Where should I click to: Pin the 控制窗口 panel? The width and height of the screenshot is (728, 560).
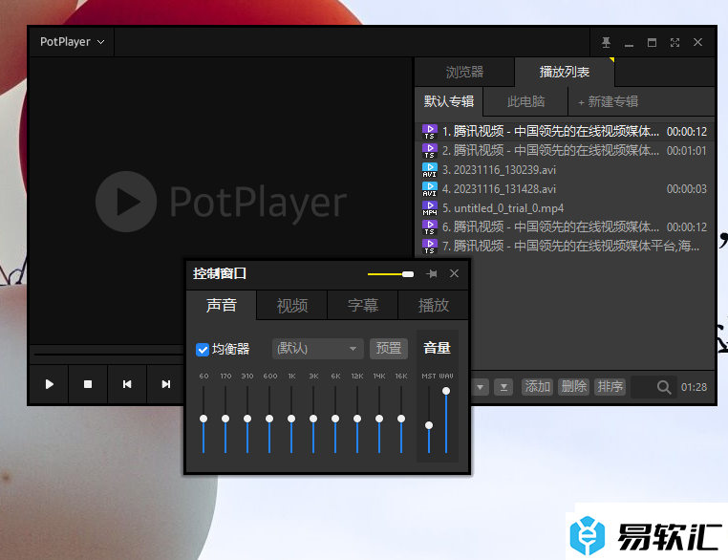tap(432, 274)
